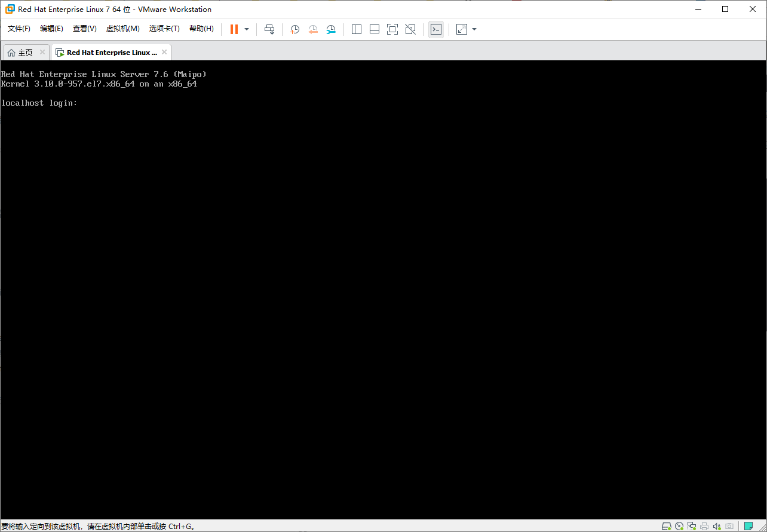
Task: Switch to the 主页 tab
Action: 26,52
